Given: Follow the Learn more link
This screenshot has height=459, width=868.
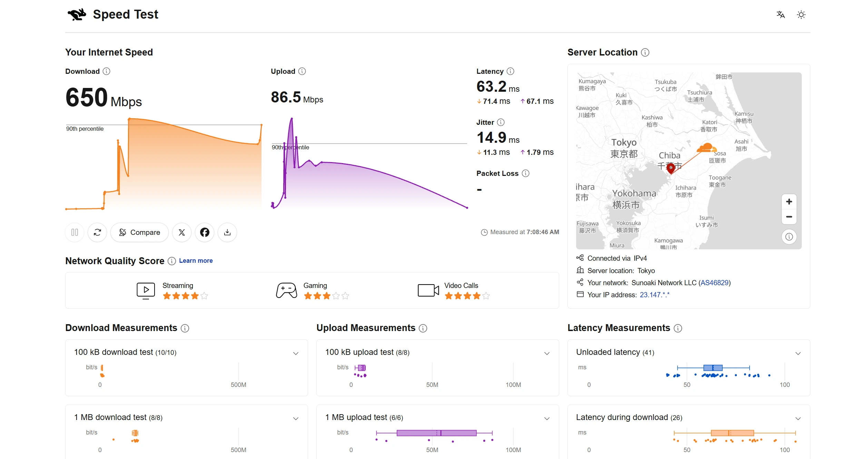Looking at the screenshot, I should tap(196, 261).
